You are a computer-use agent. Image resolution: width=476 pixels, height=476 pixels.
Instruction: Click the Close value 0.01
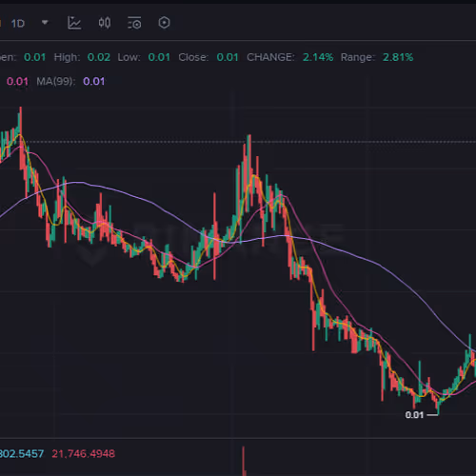point(228,57)
